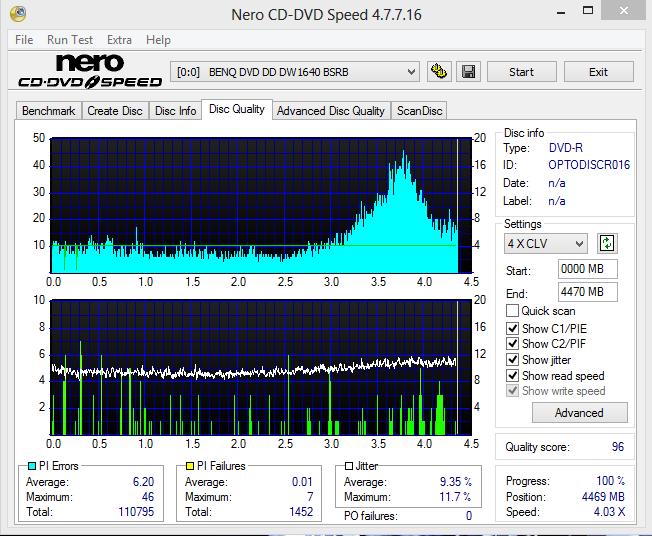Click the OPTODISCR016 disc ID value
Image resolution: width=652 pixels, height=536 pixels.
click(589, 165)
